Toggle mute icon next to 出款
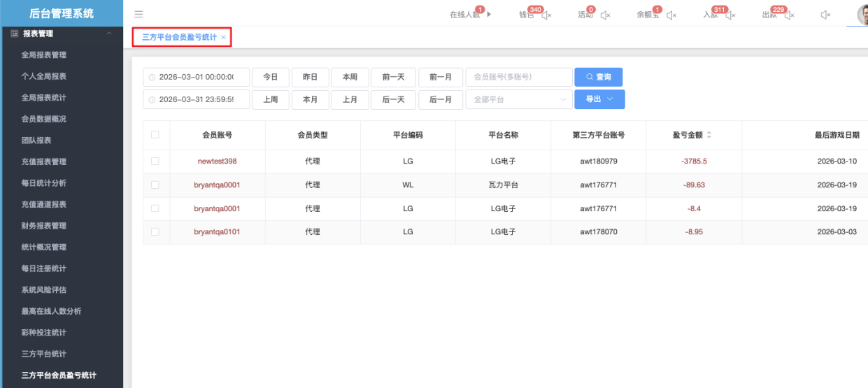 (x=789, y=15)
